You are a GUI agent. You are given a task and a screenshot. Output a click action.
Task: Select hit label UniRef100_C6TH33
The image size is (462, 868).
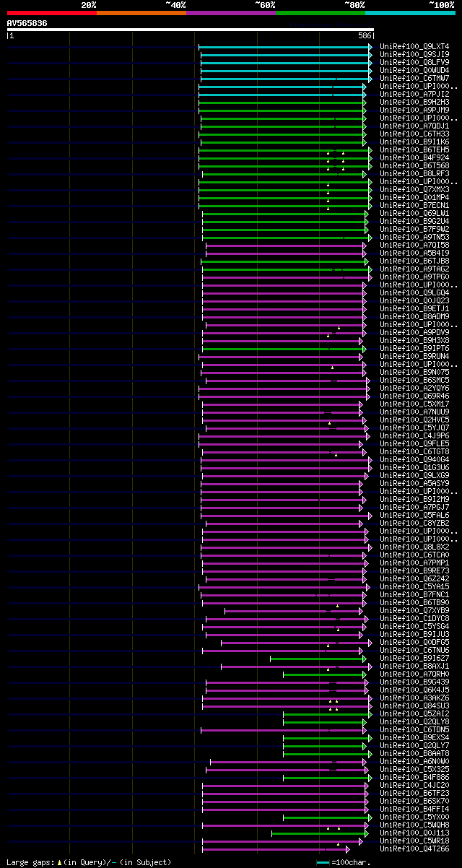(414, 134)
